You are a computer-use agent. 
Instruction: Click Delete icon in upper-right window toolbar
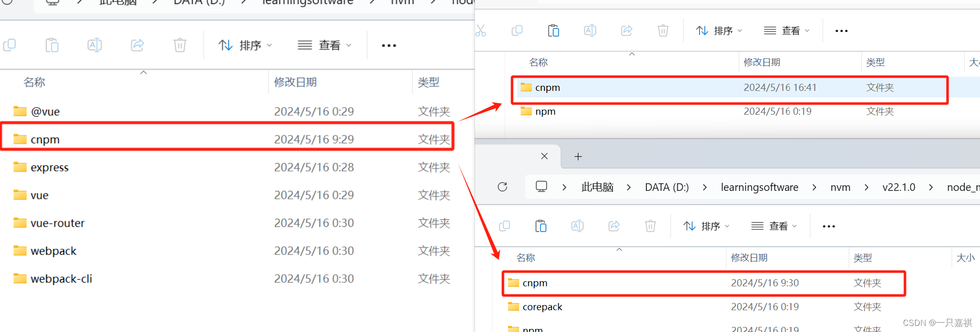coord(663,30)
